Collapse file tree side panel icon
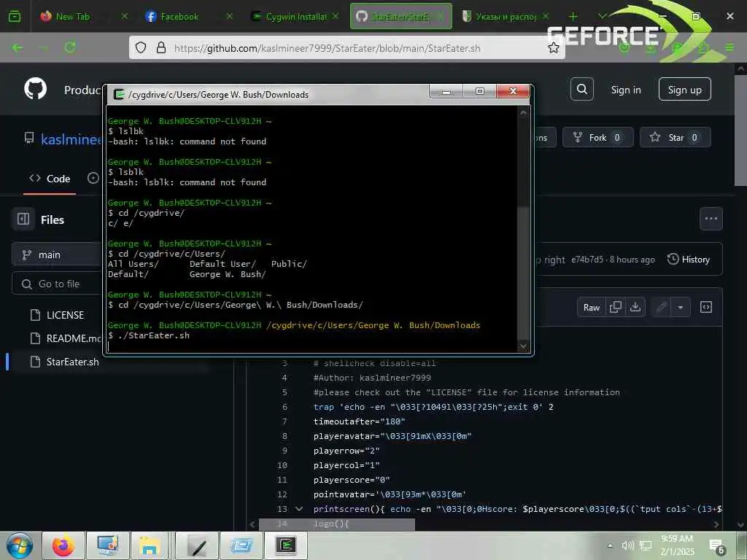747x560 pixels. [23, 219]
